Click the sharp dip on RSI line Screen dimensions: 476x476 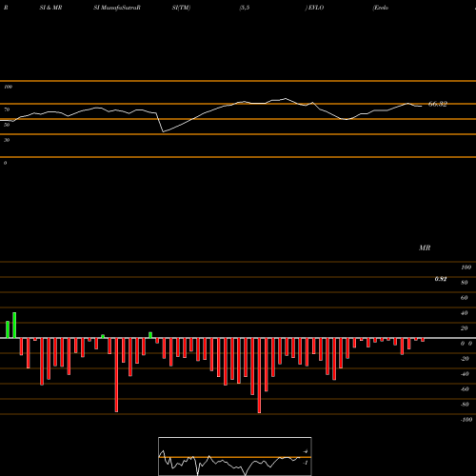(163, 131)
